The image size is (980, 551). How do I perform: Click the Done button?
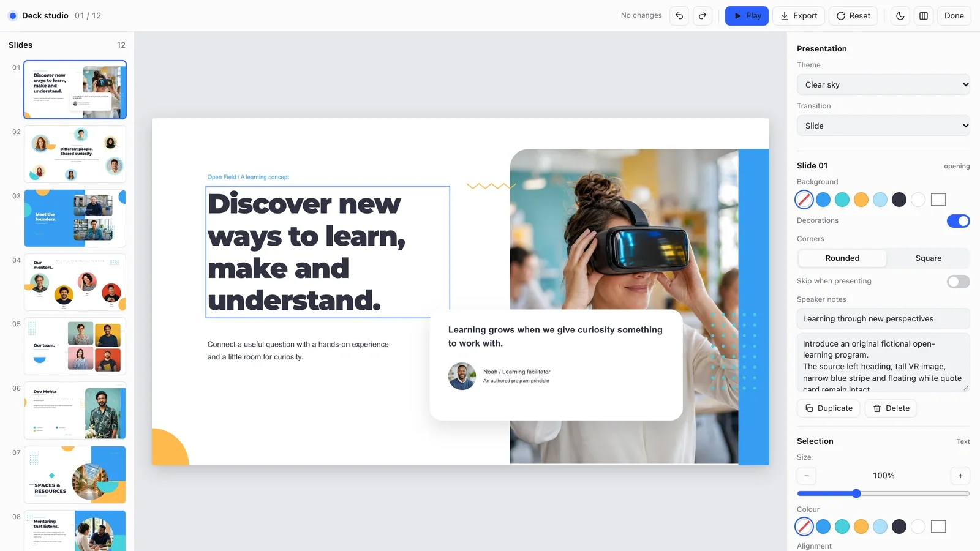click(954, 16)
